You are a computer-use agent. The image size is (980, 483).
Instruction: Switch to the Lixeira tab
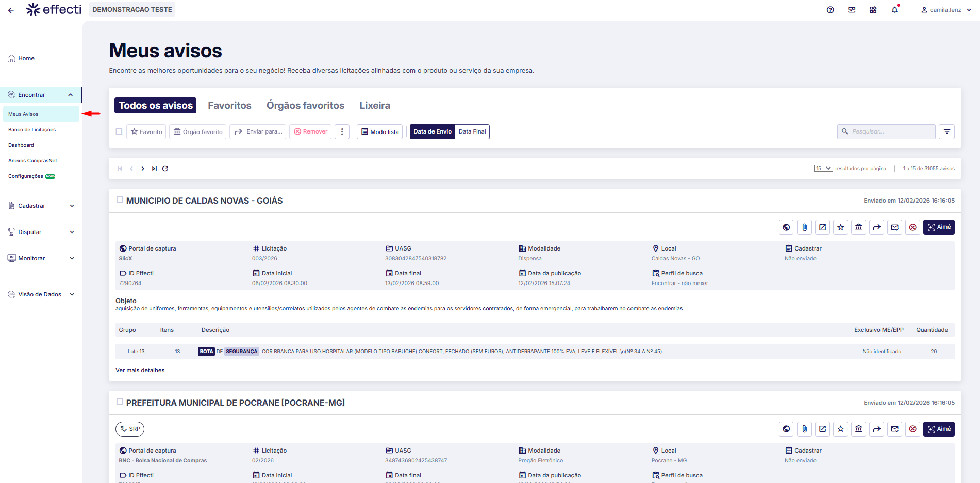click(374, 106)
